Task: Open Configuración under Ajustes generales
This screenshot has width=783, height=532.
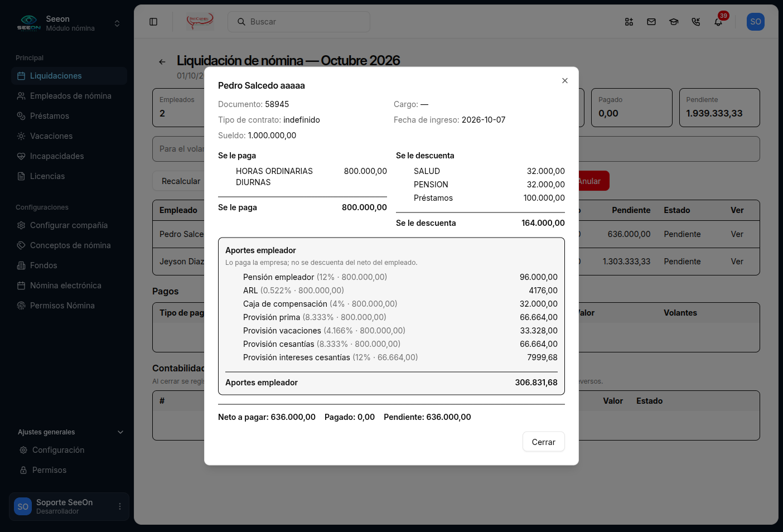Action: [70, 450]
